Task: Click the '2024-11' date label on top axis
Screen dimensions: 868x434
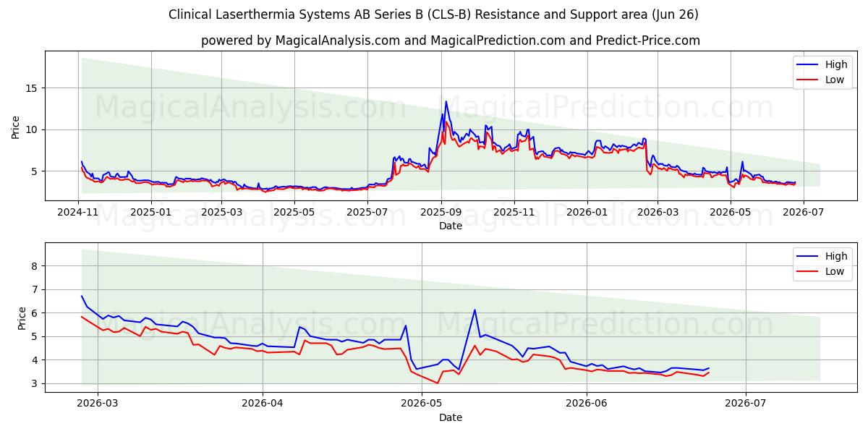Action: [78, 212]
